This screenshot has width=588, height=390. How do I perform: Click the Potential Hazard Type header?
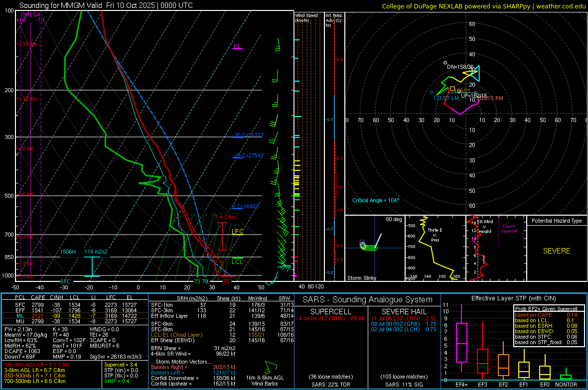(x=557, y=221)
